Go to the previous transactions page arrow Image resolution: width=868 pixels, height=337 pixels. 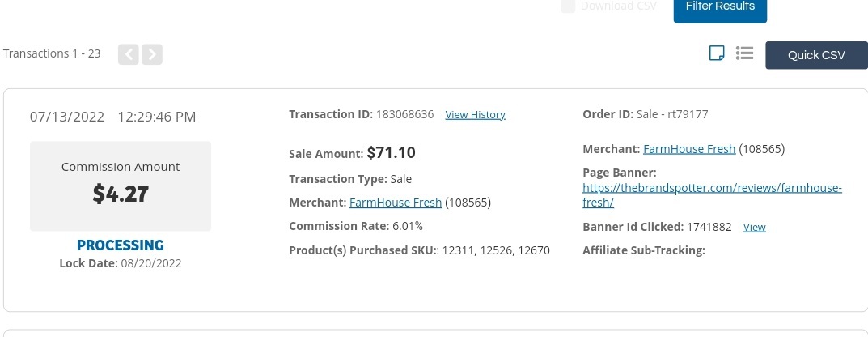(x=129, y=54)
